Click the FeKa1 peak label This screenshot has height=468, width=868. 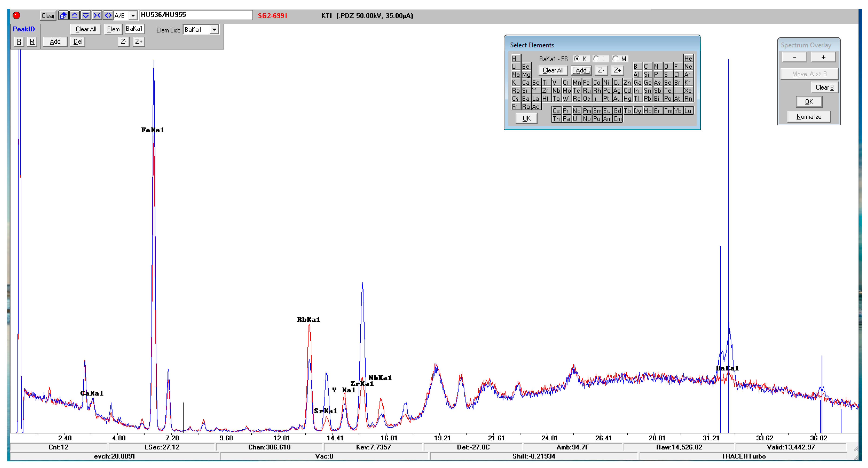pyautogui.click(x=153, y=130)
